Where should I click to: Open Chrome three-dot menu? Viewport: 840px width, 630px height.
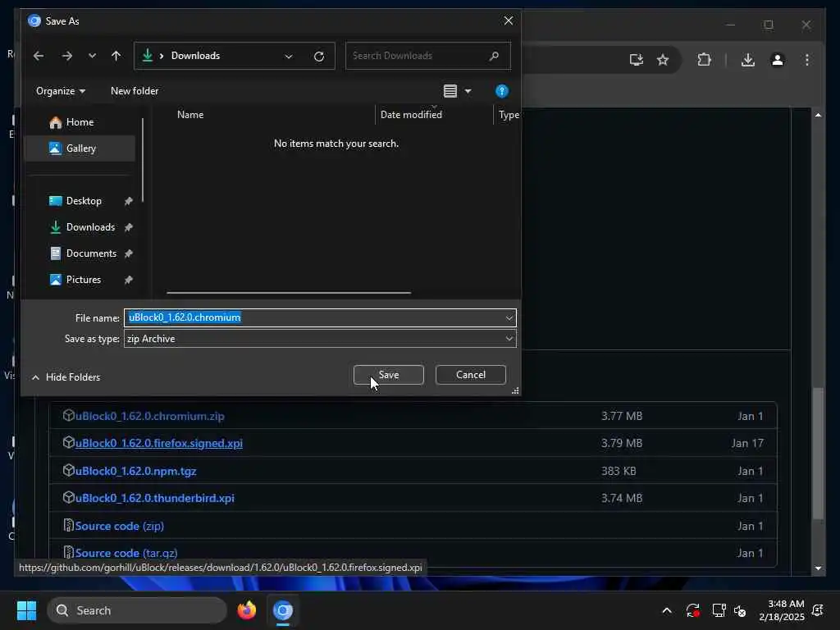coord(807,60)
